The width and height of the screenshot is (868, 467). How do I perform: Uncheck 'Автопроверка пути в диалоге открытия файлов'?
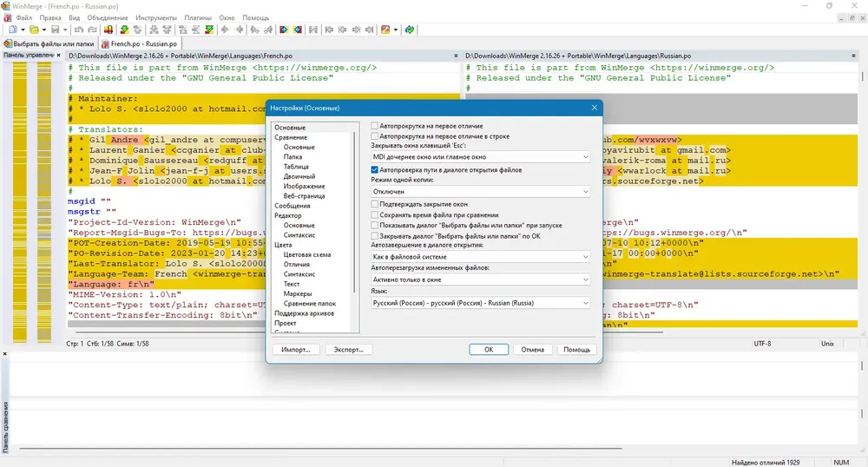(375, 170)
